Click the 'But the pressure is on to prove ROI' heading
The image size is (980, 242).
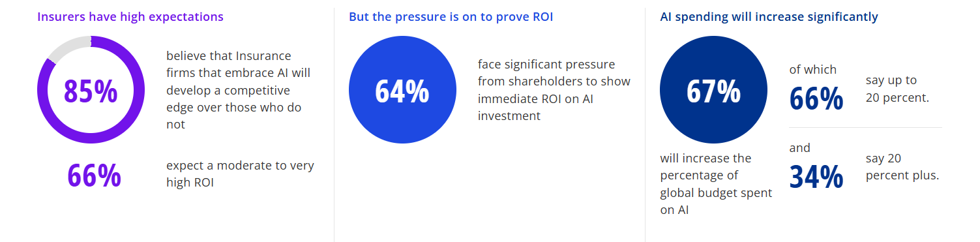(x=451, y=17)
